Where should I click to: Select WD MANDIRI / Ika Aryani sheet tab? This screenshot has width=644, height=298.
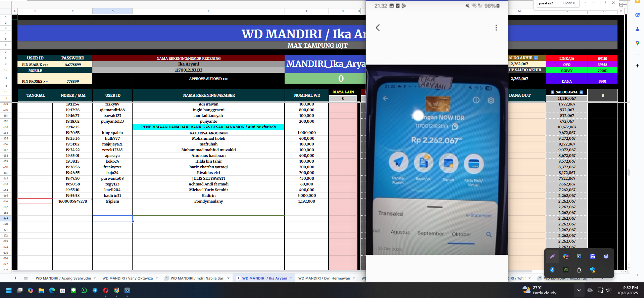(264, 278)
